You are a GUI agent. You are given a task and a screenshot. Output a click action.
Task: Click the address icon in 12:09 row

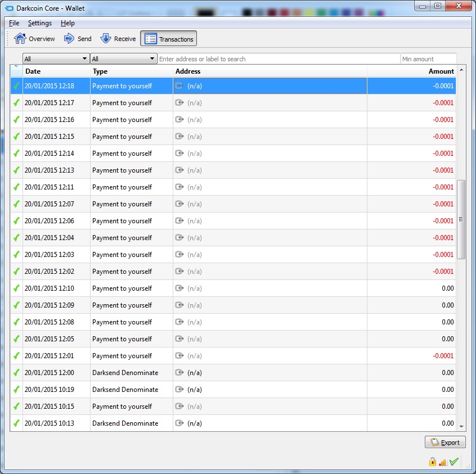tap(179, 305)
